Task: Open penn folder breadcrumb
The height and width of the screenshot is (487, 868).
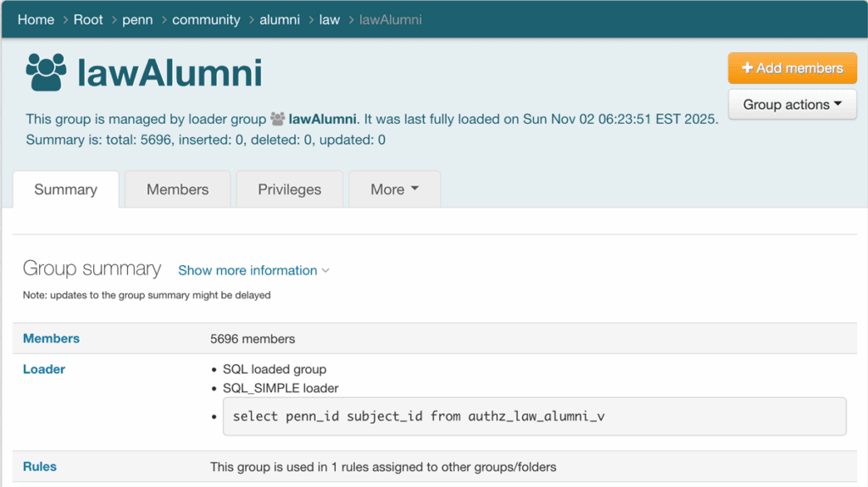Action: coord(137,20)
